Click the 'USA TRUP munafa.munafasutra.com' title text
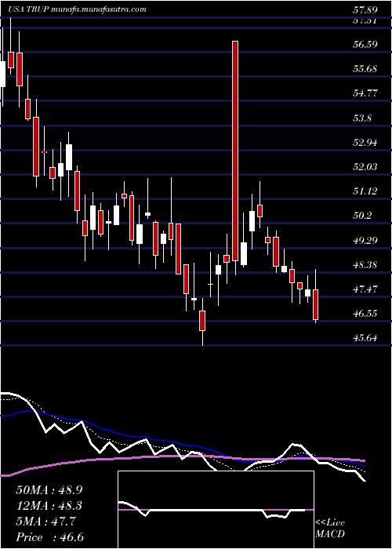This screenshot has width=392, height=549. [x=77, y=9]
